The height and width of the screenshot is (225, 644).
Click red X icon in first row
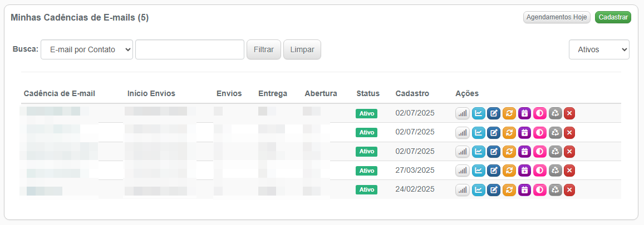pyautogui.click(x=569, y=114)
